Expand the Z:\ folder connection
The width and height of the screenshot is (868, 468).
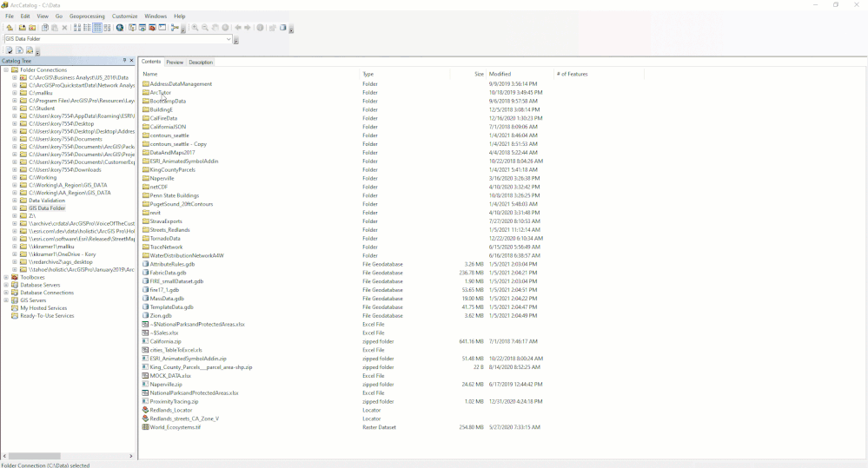point(15,215)
